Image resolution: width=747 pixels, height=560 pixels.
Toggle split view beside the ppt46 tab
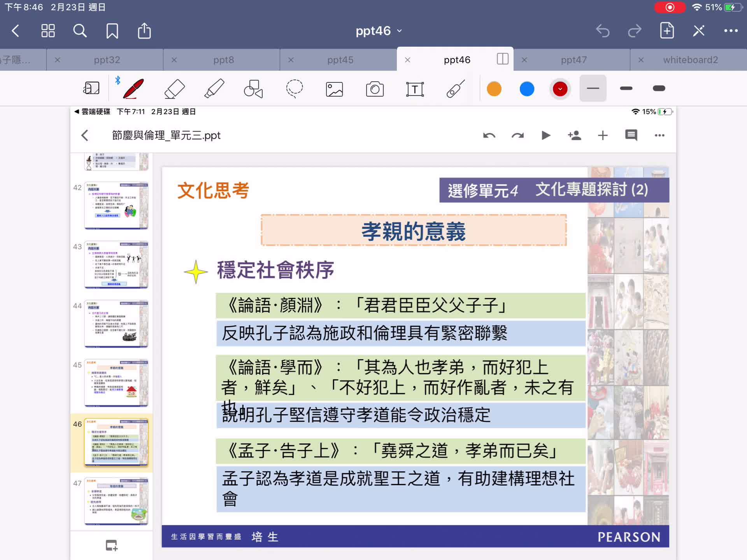point(502,59)
